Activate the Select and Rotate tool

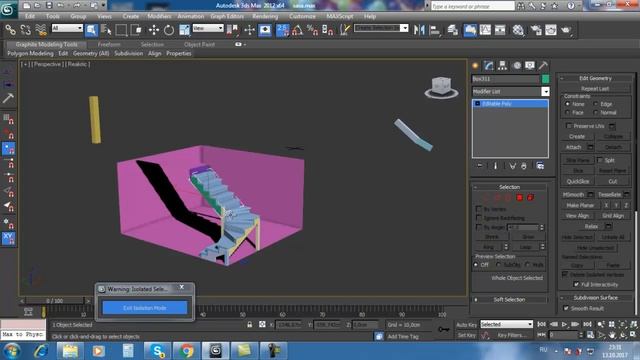[x=169, y=30]
